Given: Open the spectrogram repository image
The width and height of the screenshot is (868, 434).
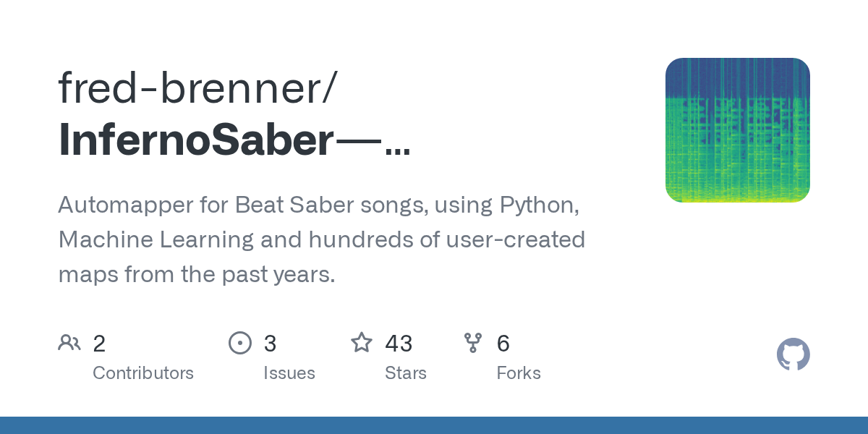Looking at the screenshot, I should pos(737,130).
